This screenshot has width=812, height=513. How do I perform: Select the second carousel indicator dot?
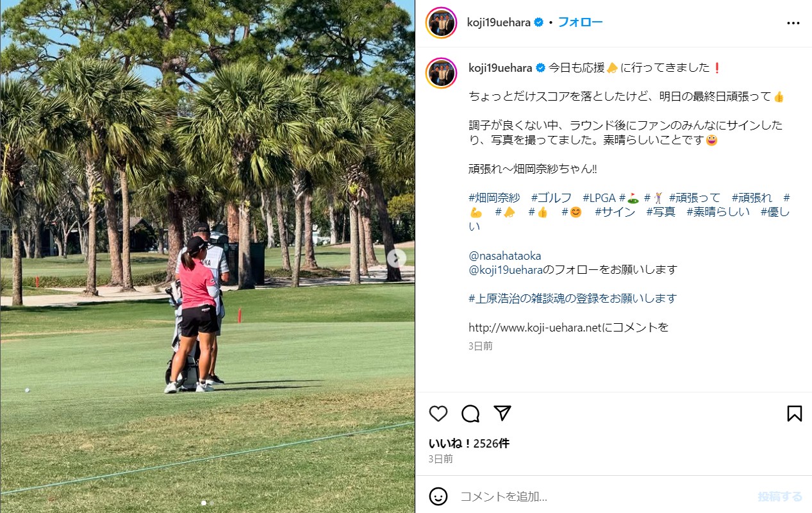pyautogui.click(x=211, y=503)
